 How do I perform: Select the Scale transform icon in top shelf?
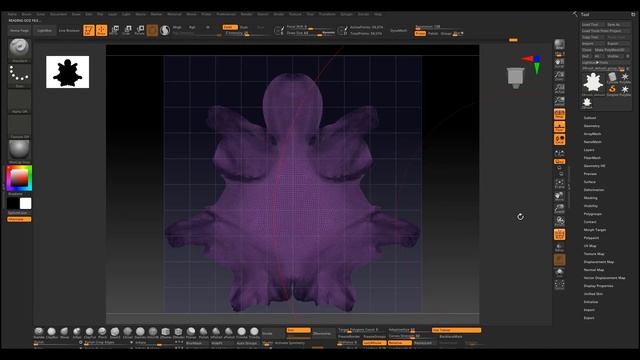tap(127, 30)
